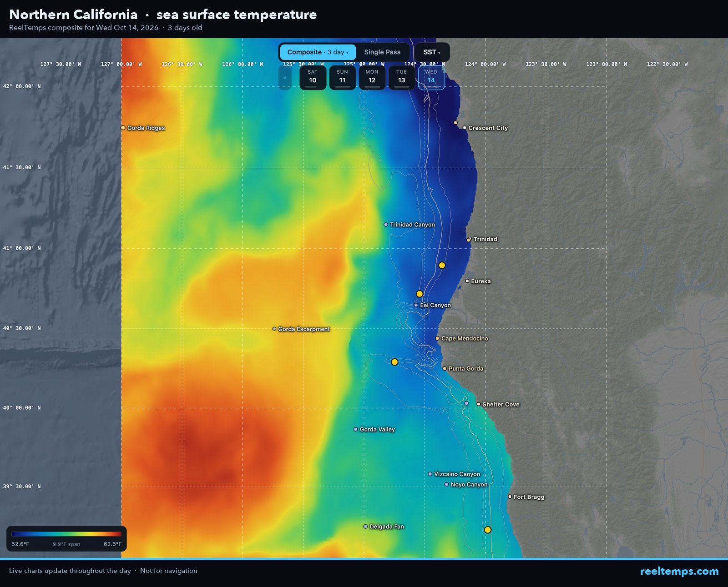728x587 pixels.
Task: Click the ReelTemps composite date subtitle
Action: [106, 28]
